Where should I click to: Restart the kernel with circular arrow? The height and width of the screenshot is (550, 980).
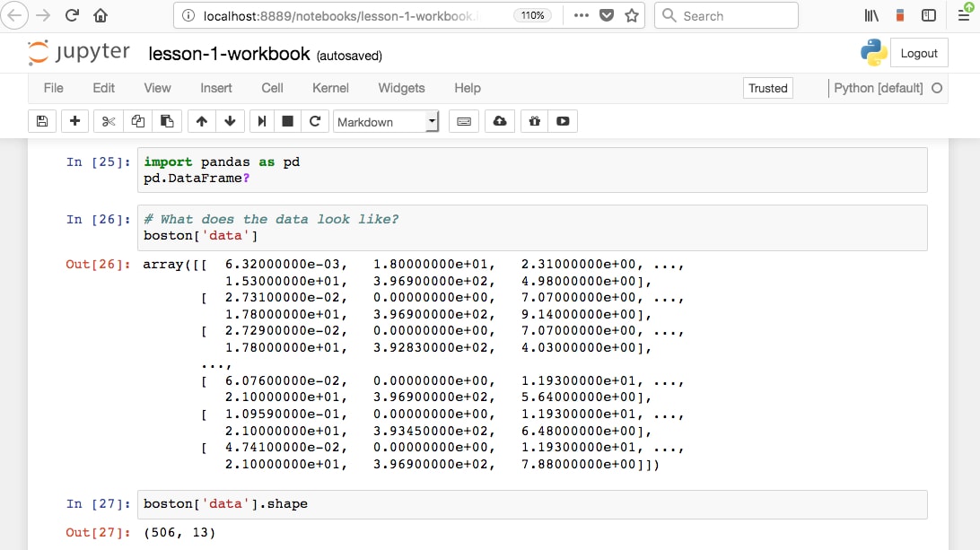pyautogui.click(x=314, y=121)
